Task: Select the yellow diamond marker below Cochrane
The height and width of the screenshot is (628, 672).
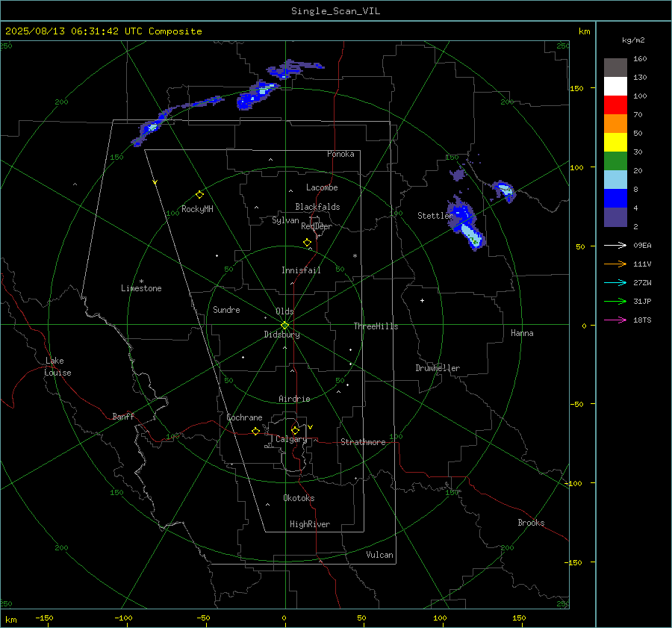Action: [255, 431]
